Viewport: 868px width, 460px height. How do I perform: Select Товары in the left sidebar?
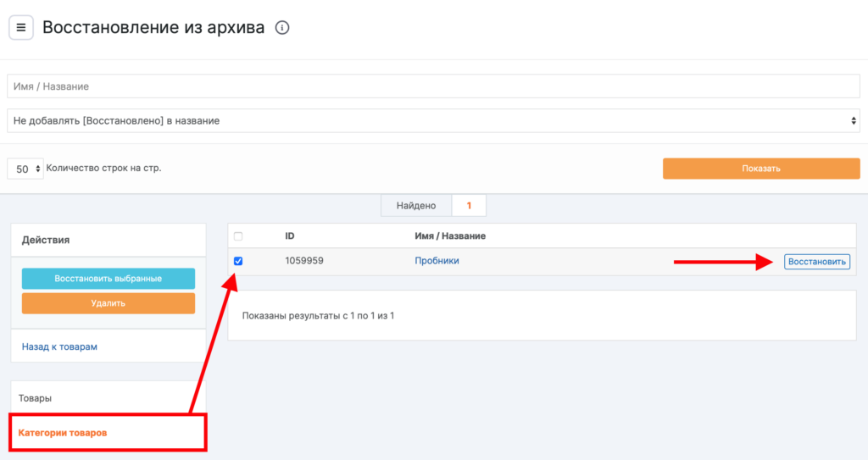pyautogui.click(x=36, y=397)
